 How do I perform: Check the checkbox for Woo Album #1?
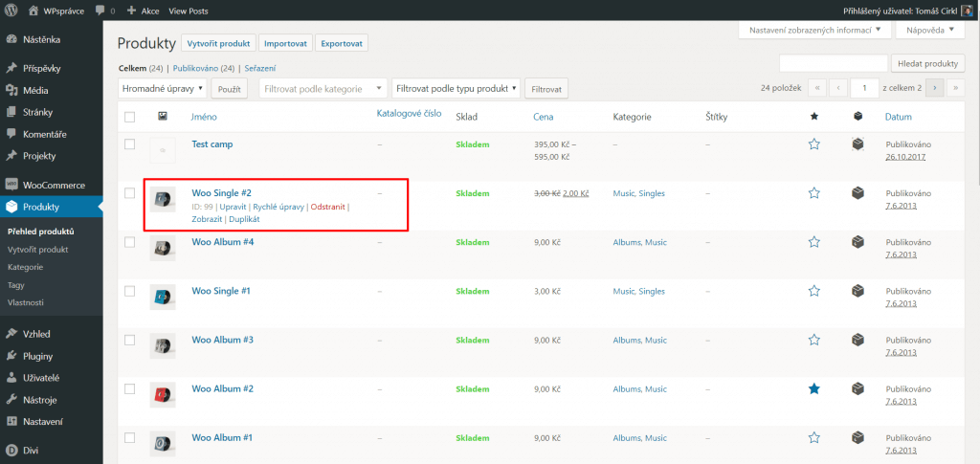coord(129,437)
